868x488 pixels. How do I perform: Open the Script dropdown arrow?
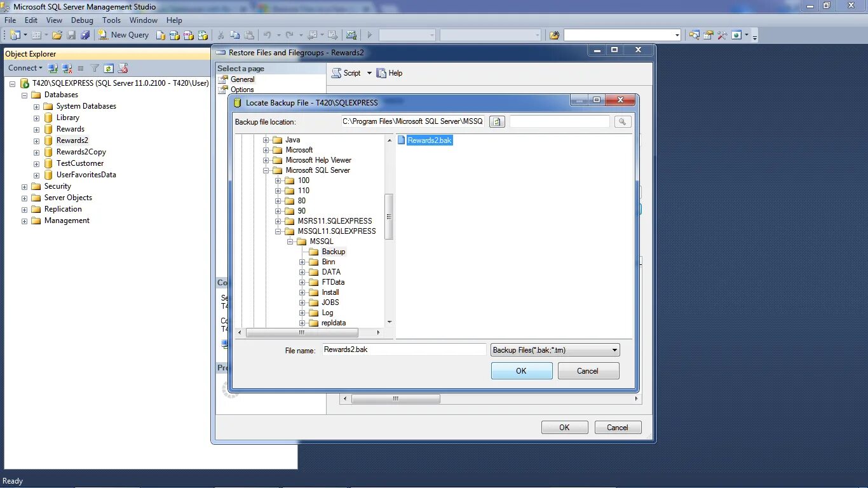click(x=369, y=73)
